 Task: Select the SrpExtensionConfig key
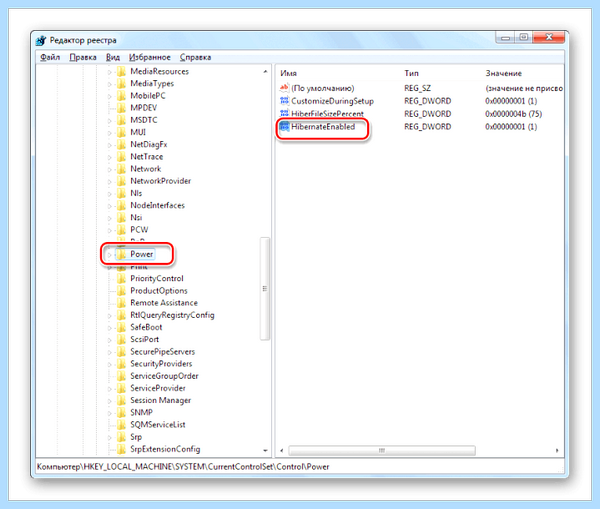165,449
